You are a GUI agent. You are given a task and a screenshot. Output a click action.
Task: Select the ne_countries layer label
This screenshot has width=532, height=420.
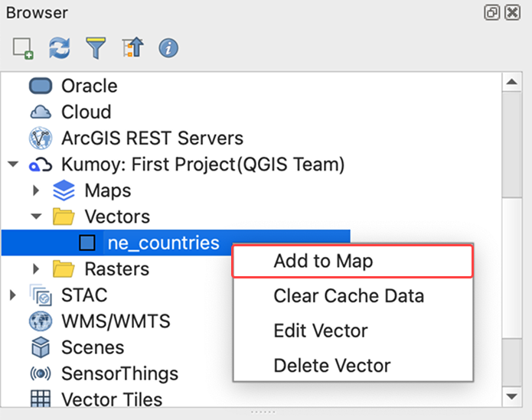click(163, 243)
